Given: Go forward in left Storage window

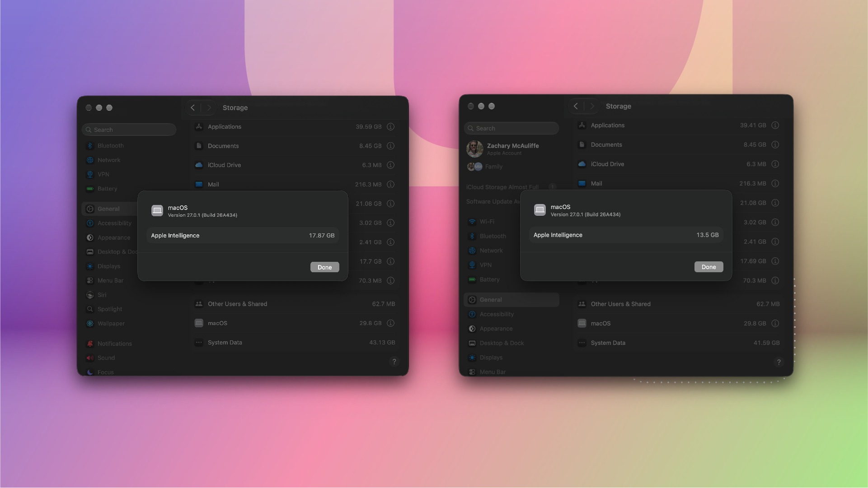Looking at the screenshot, I should (209, 107).
